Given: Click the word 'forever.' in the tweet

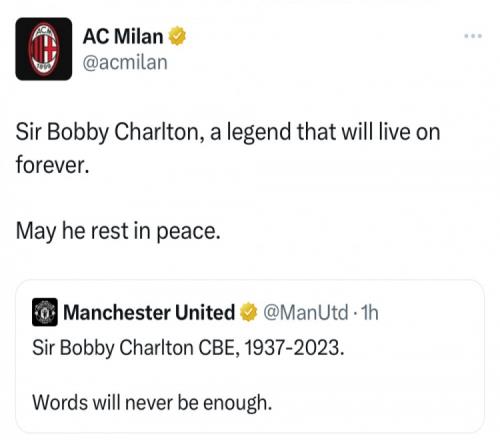Looking at the screenshot, I should coord(53,165).
